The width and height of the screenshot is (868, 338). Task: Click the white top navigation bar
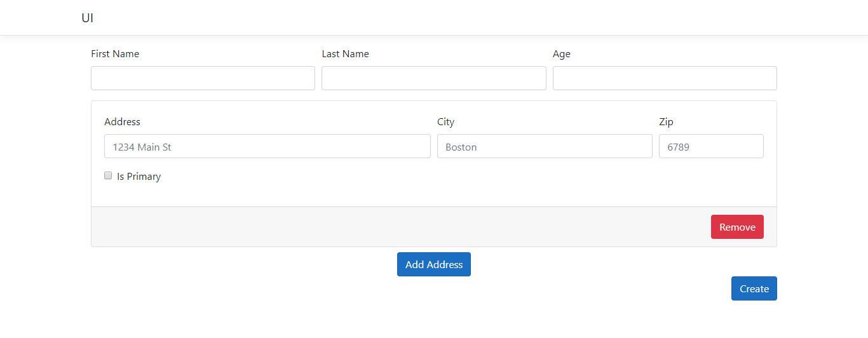coord(434,17)
